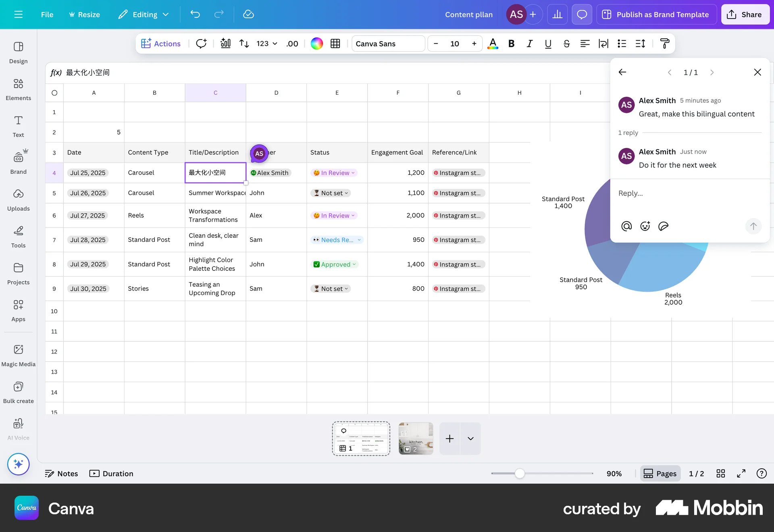Toggle italic text formatting
Image resolution: width=774 pixels, height=532 pixels.
[529, 44]
